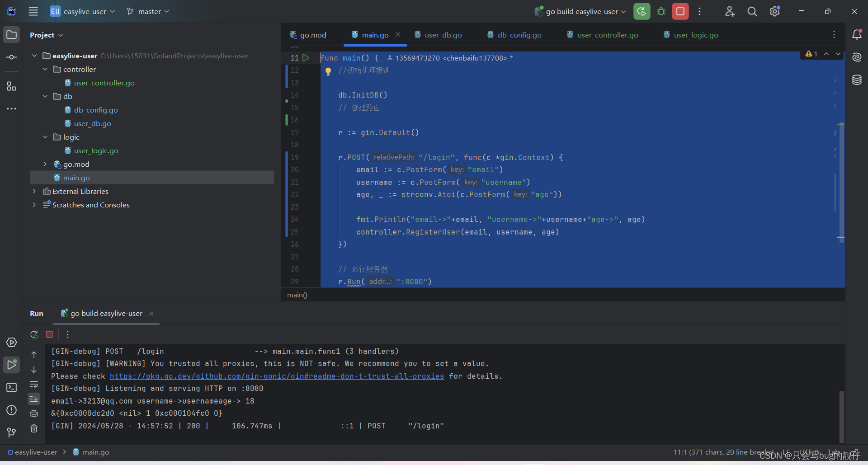Open user_logic.go in project tree
The height and width of the screenshot is (465, 868).
tap(96, 150)
